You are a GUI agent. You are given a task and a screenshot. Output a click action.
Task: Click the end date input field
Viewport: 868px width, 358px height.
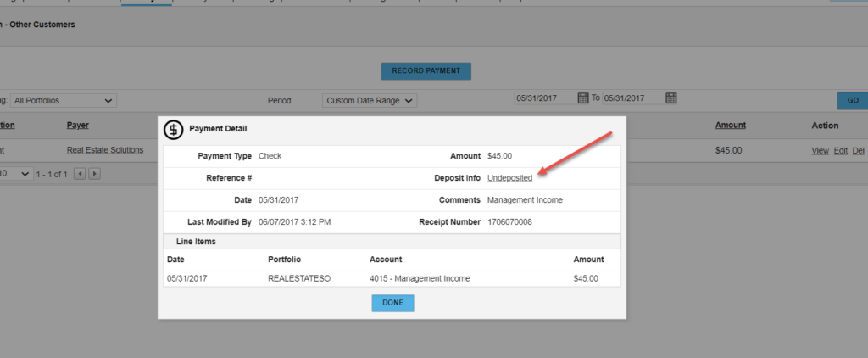tap(633, 98)
